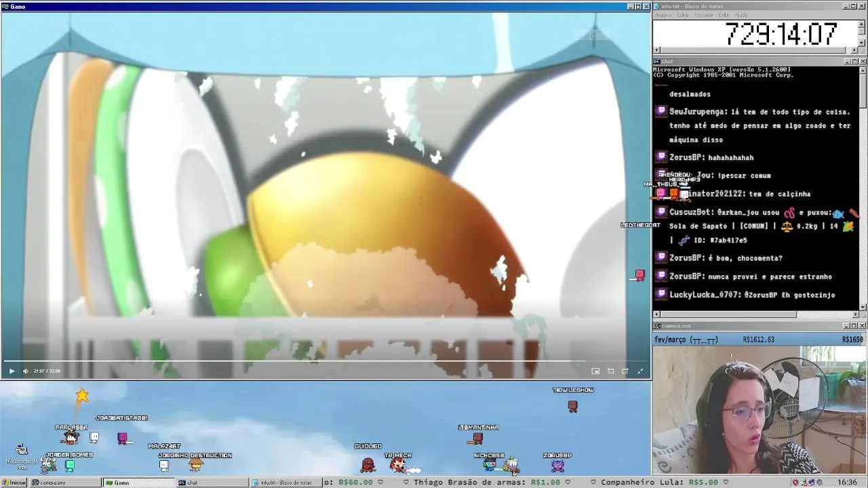This screenshot has width=868, height=488.
Task: Click username CuscuzBot in chat
Action: tap(691, 213)
